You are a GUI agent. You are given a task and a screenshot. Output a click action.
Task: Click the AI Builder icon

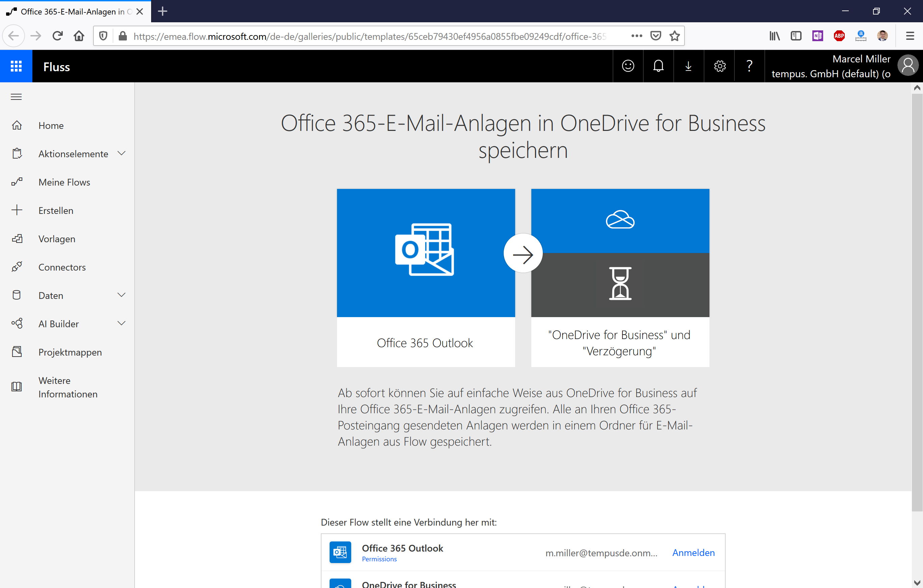pos(17,324)
